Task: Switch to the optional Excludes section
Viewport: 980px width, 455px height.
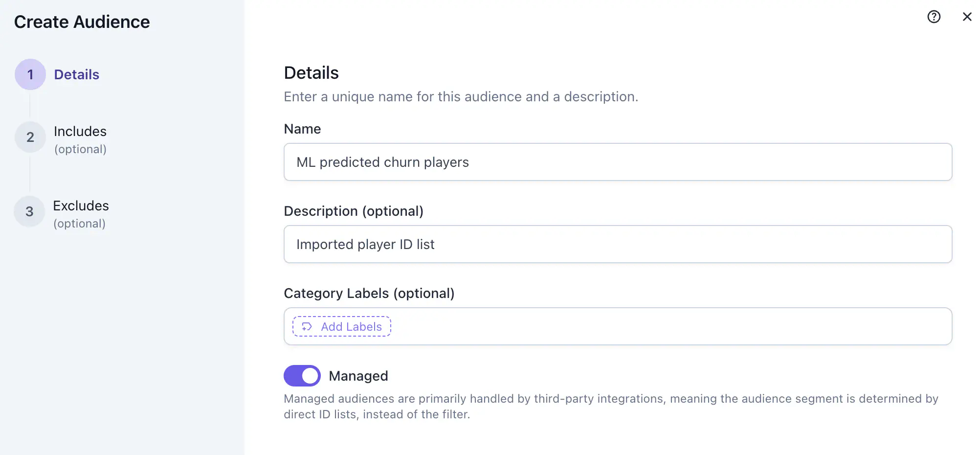Action: (81, 205)
